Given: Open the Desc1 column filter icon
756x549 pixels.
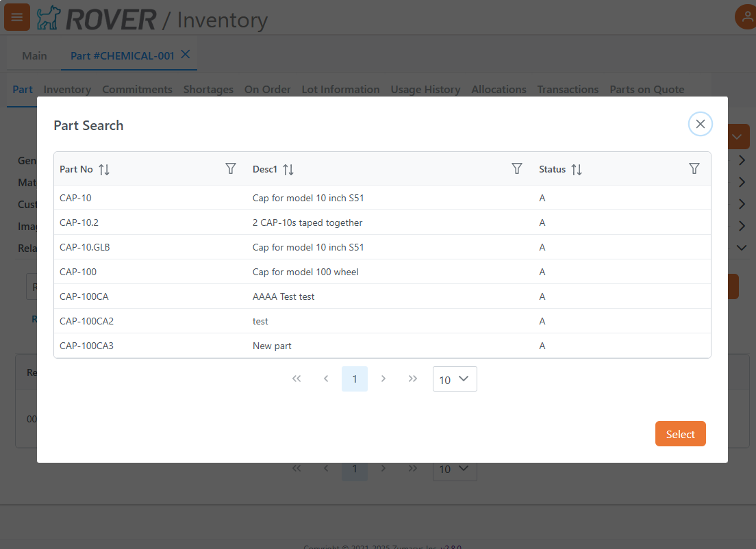Looking at the screenshot, I should (x=517, y=169).
